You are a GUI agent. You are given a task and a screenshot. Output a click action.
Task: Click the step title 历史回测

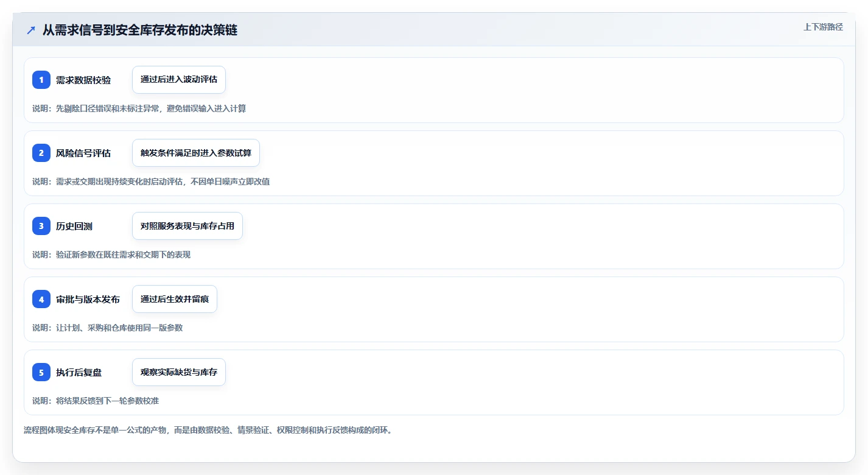click(74, 226)
